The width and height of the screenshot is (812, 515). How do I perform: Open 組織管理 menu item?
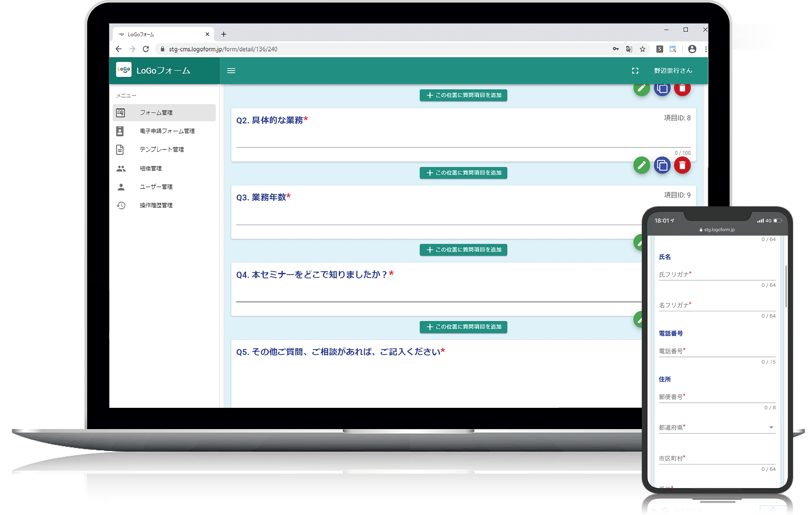164,168
